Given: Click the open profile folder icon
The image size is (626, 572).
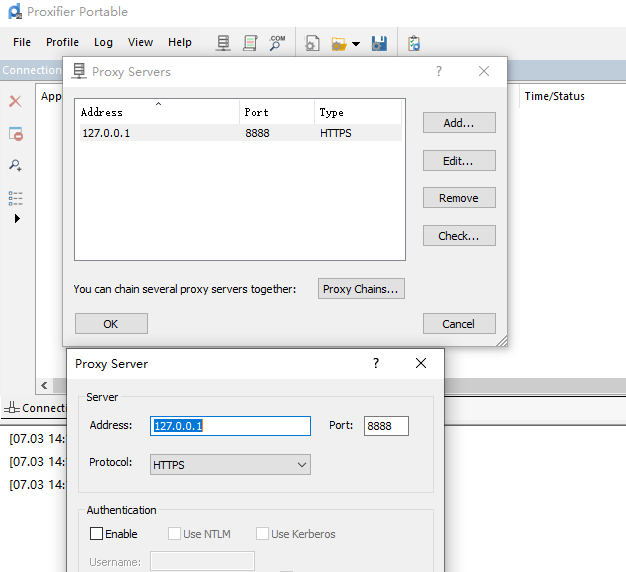Looking at the screenshot, I should coord(338,43).
